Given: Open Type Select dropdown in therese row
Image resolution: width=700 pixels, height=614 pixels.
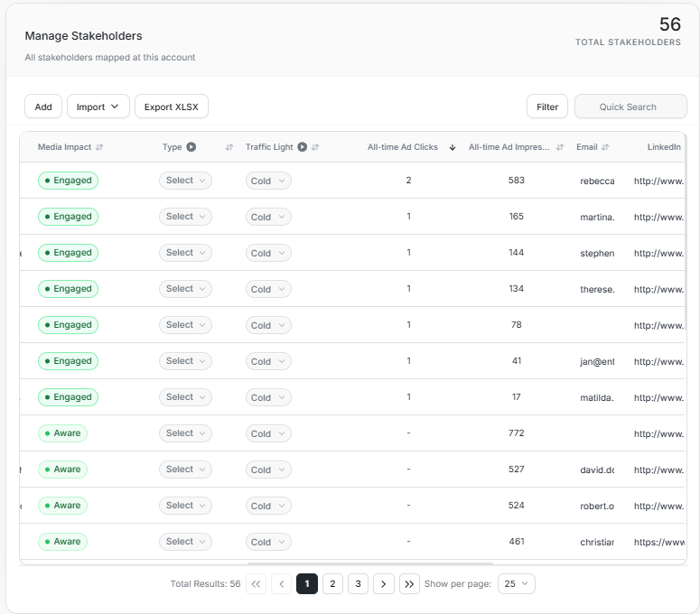Looking at the screenshot, I should 185,289.
